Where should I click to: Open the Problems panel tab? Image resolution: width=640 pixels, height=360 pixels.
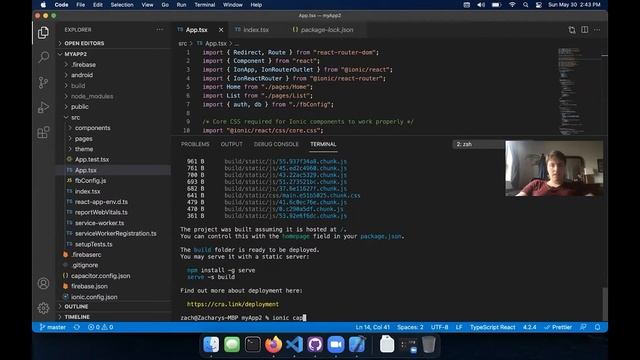click(x=195, y=144)
